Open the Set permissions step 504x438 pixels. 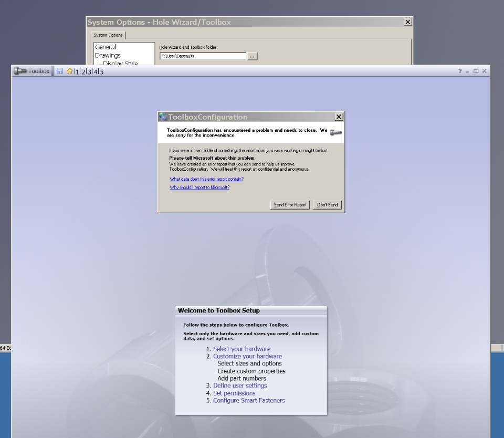coord(234,393)
